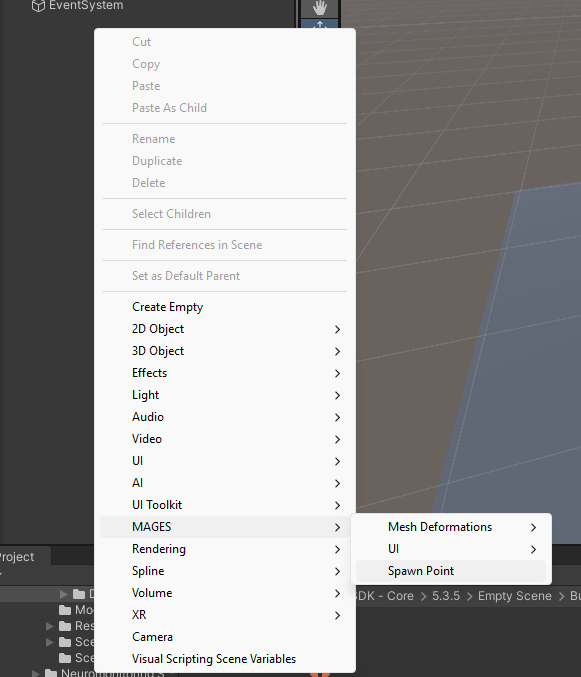Click the chevron arrow next to MAGES
This screenshot has height=677, width=581.
click(338, 528)
